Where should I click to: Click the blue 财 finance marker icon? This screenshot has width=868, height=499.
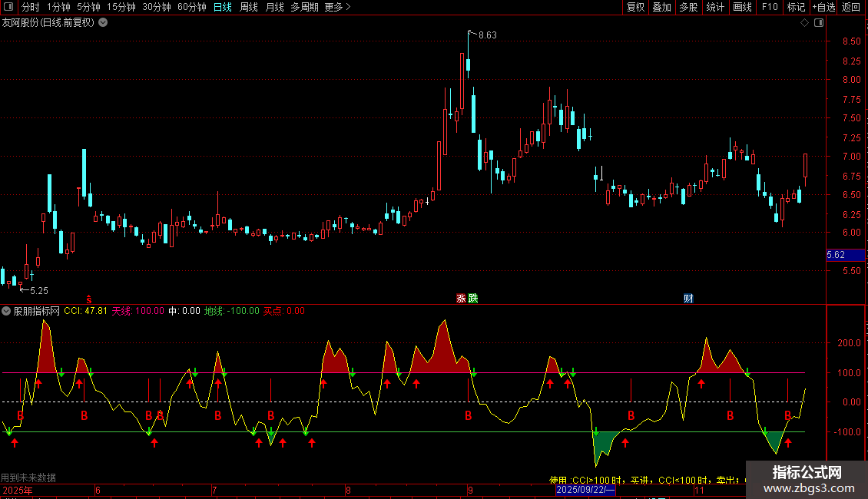click(x=688, y=298)
